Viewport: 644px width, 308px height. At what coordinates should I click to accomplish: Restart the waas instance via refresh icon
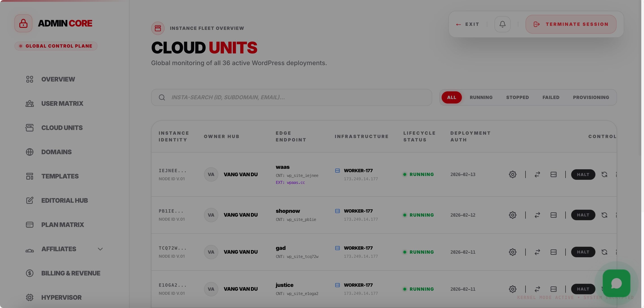[604, 174]
